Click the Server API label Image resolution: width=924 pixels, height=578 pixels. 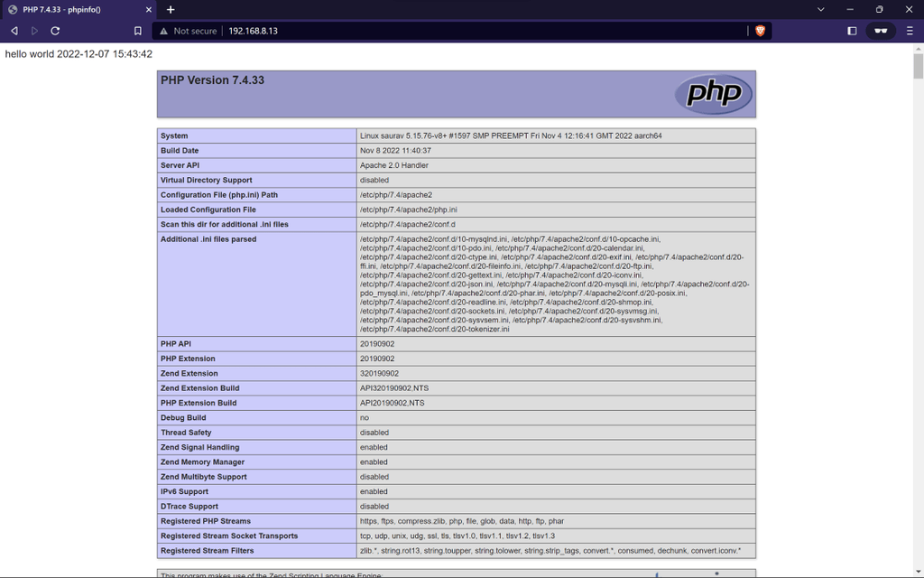(x=180, y=165)
